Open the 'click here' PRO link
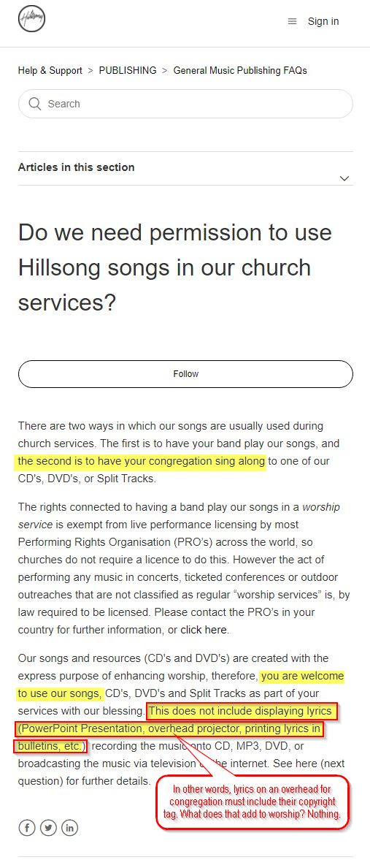Screen dimensions: 370x868 pos(204,629)
